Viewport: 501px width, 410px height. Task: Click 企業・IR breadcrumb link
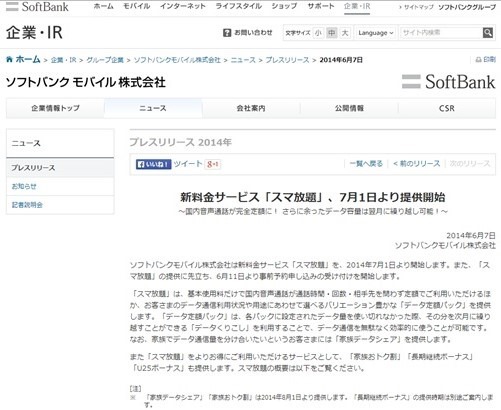(x=63, y=60)
